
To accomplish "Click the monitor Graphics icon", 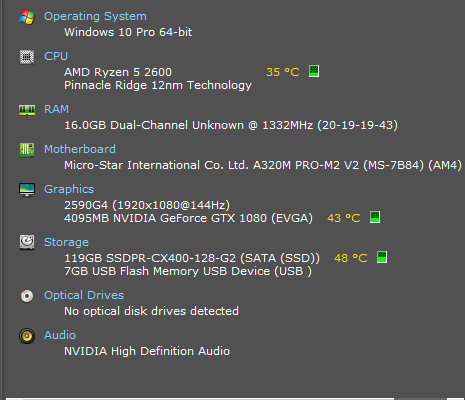I will click(27, 190).
